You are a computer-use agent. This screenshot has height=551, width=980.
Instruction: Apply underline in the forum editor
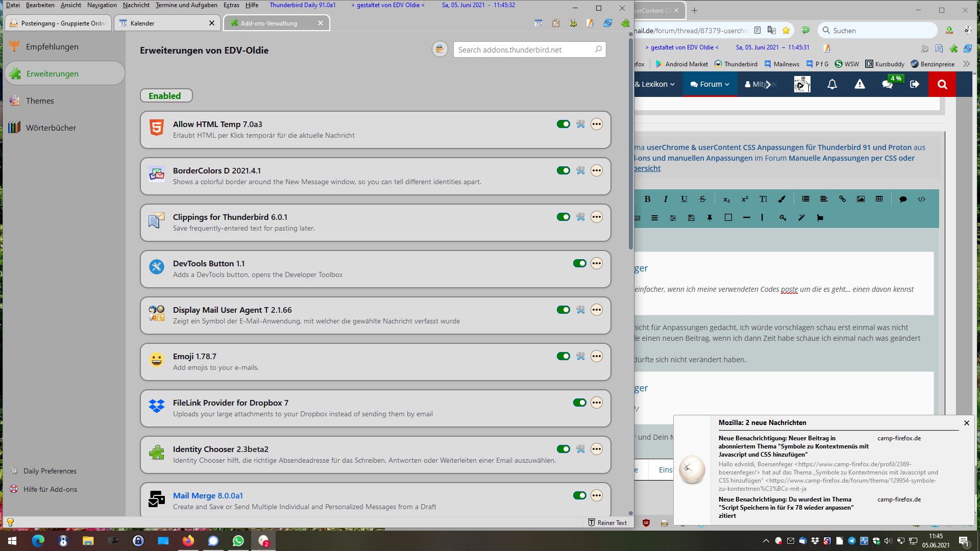point(684,199)
